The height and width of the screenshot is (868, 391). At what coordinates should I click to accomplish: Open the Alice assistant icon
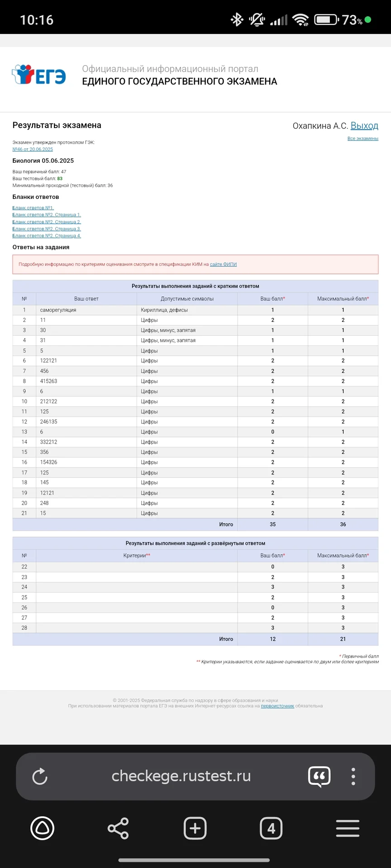42,829
